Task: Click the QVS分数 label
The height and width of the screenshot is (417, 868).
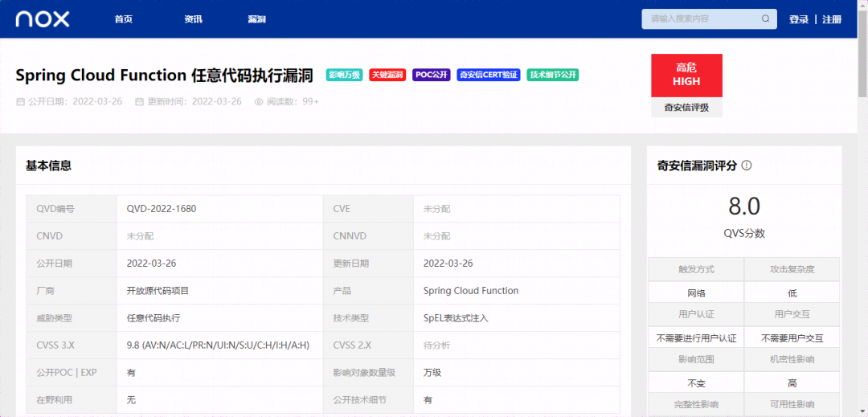Action: pos(744,233)
